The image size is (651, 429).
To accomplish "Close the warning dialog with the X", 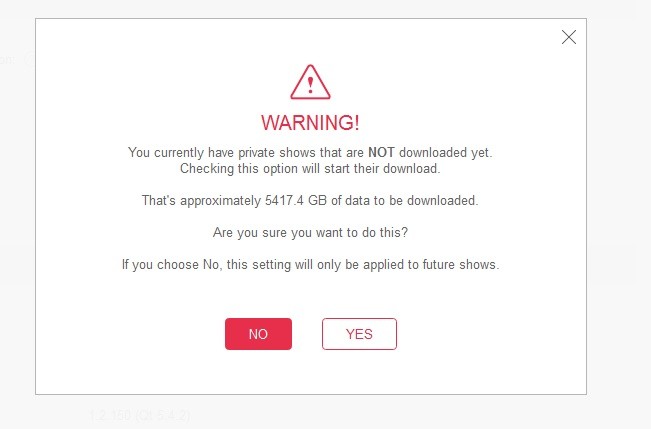I will pyautogui.click(x=569, y=38).
